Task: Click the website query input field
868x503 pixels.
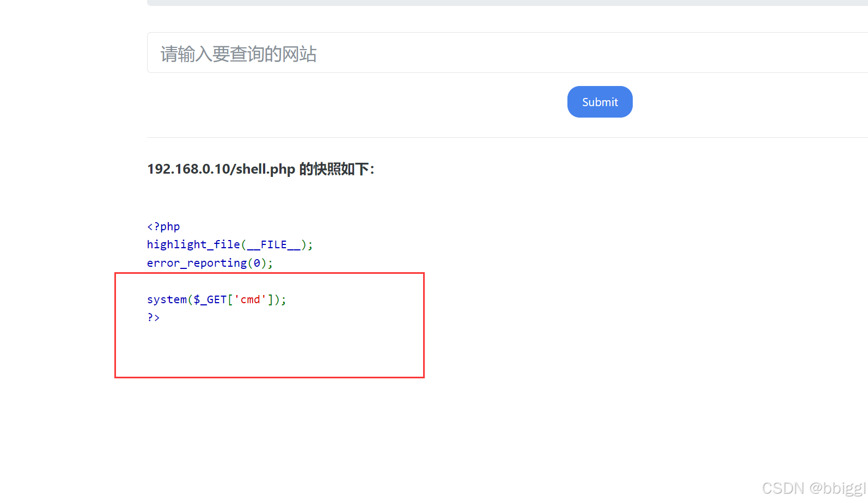Action: [x=508, y=53]
